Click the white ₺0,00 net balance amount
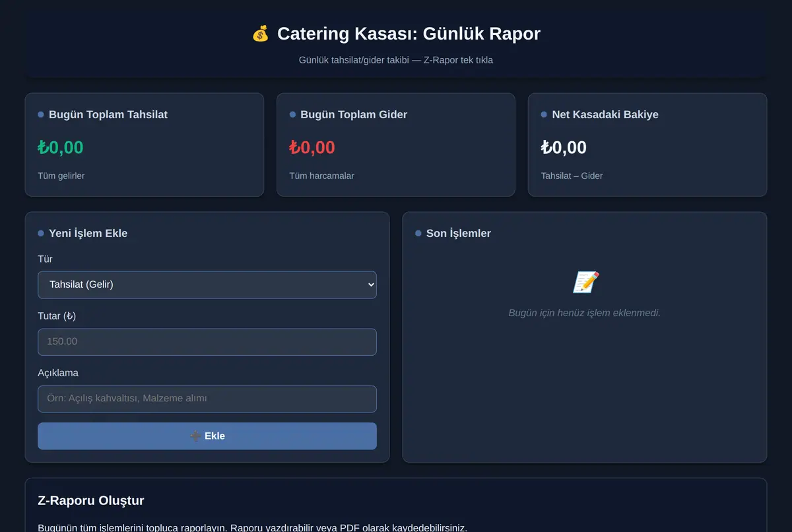 [x=564, y=147]
